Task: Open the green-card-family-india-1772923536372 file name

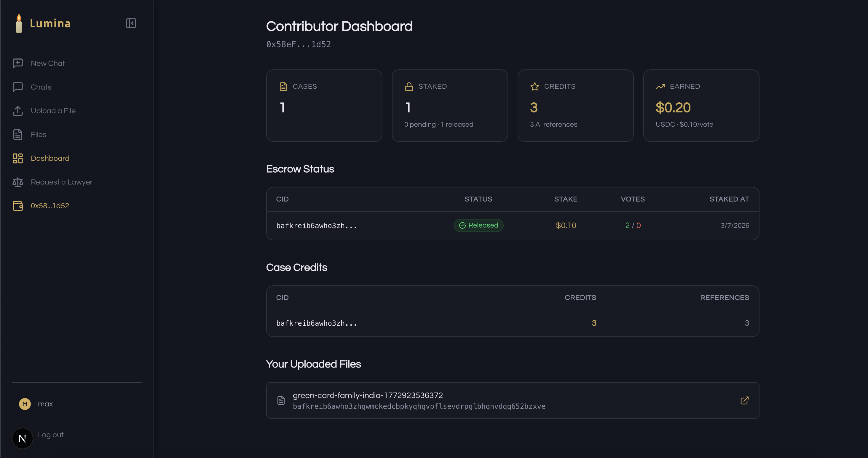Action: pyautogui.click(x=368, y=395)
